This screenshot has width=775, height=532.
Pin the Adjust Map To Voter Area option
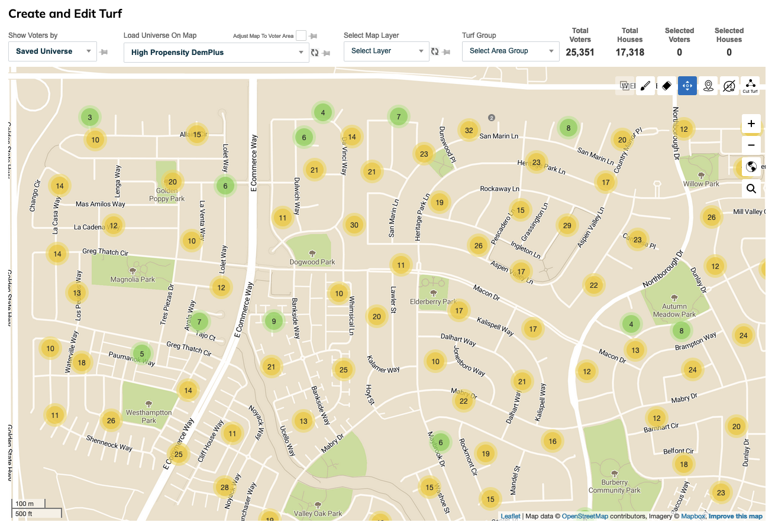tap(314, 36)
